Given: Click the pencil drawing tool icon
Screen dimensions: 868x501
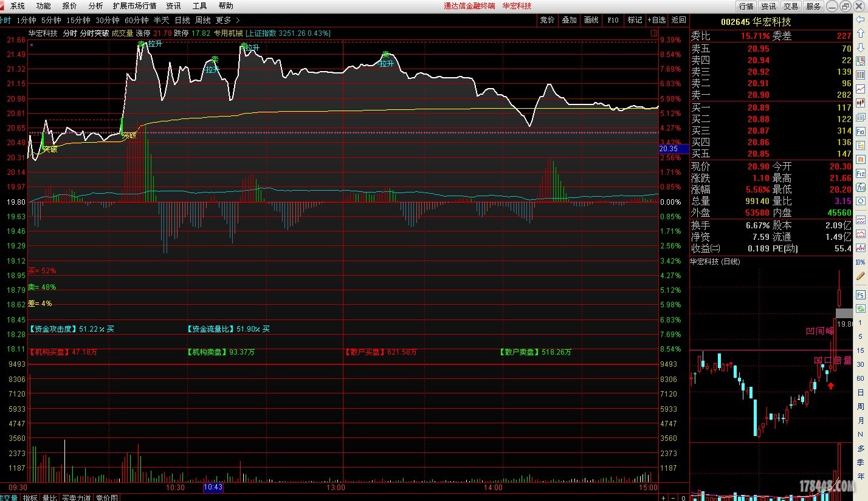Looking at the screenshot, I should (861, 276).
